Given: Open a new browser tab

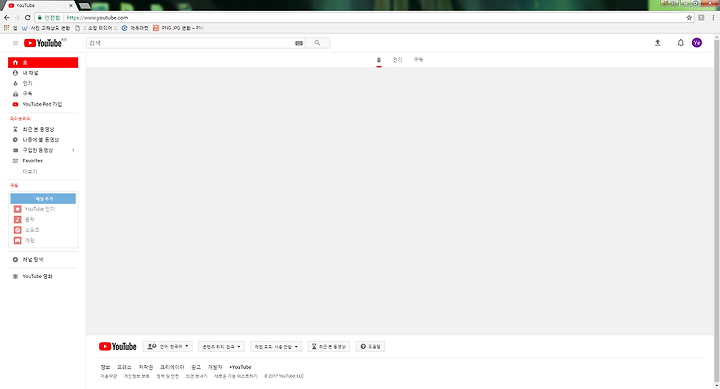Looking at the screenshot, I should pyautogui.click(x=84, y=6).
